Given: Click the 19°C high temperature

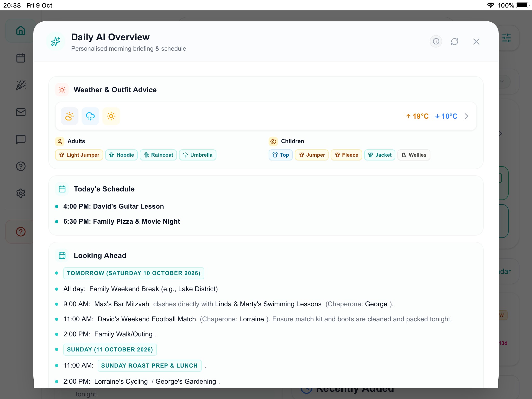Looking at the screenshot, I should coord(417,116).
